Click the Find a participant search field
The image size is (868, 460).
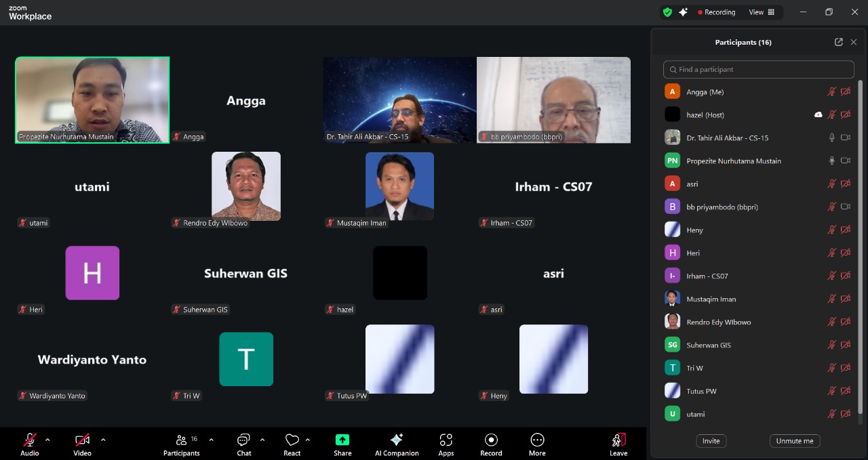coord(758,69)
